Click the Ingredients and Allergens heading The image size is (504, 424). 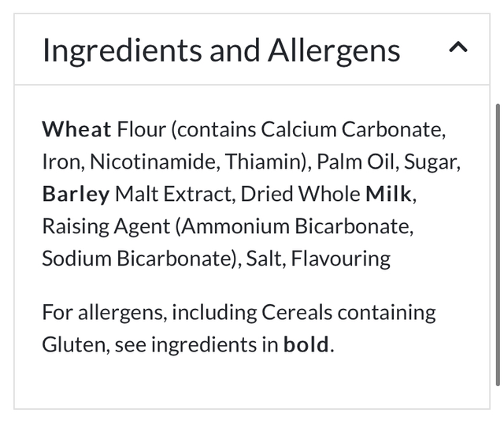coord(221,50)
